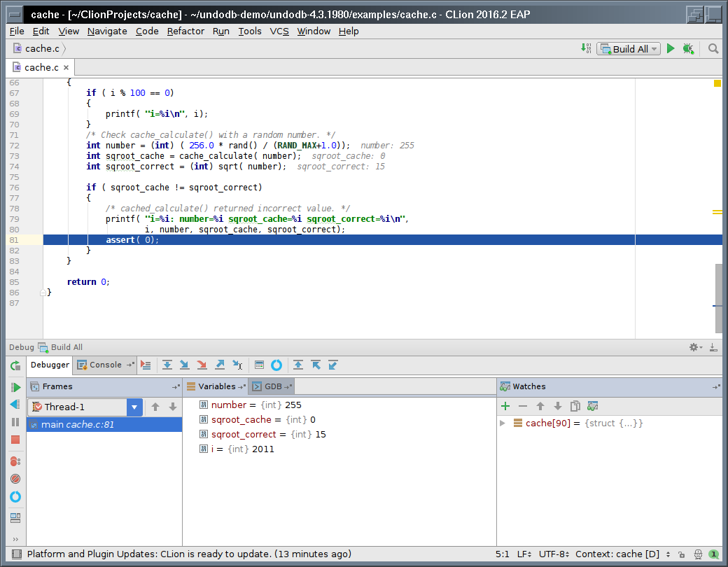
Task: Close the cache.c editor tab
Action: (x=66, y=67)
